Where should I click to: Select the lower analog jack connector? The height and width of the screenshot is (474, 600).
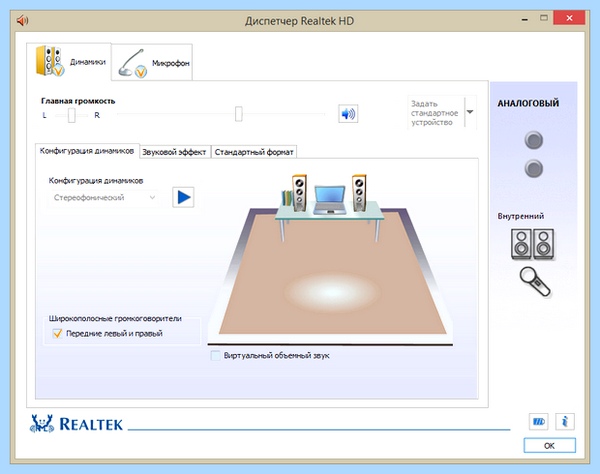click(x=533, y=168)
